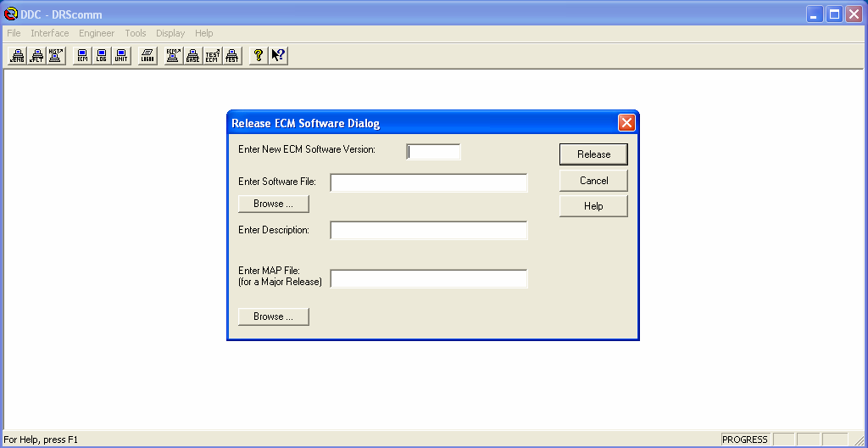This screenshot has width=868, height=448.
Task: Click the Enter MAP File text box
Action: coord(429,279)
